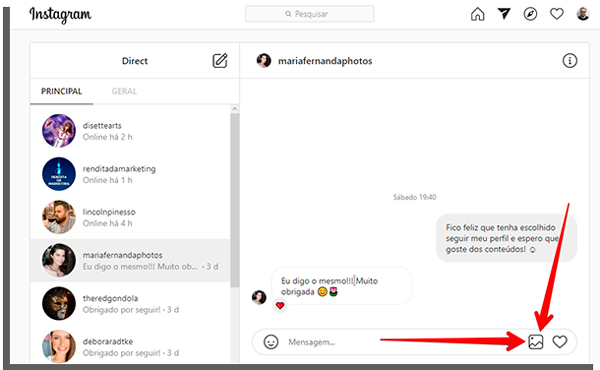
Task: Start a new message with compose icon
Action: click(220, 60)
